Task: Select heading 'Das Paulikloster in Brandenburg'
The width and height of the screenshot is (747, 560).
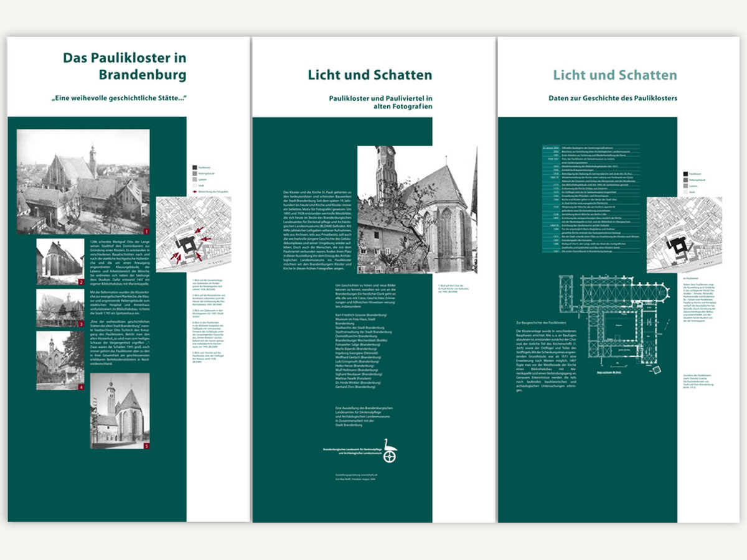Action: tap(125, 66)
